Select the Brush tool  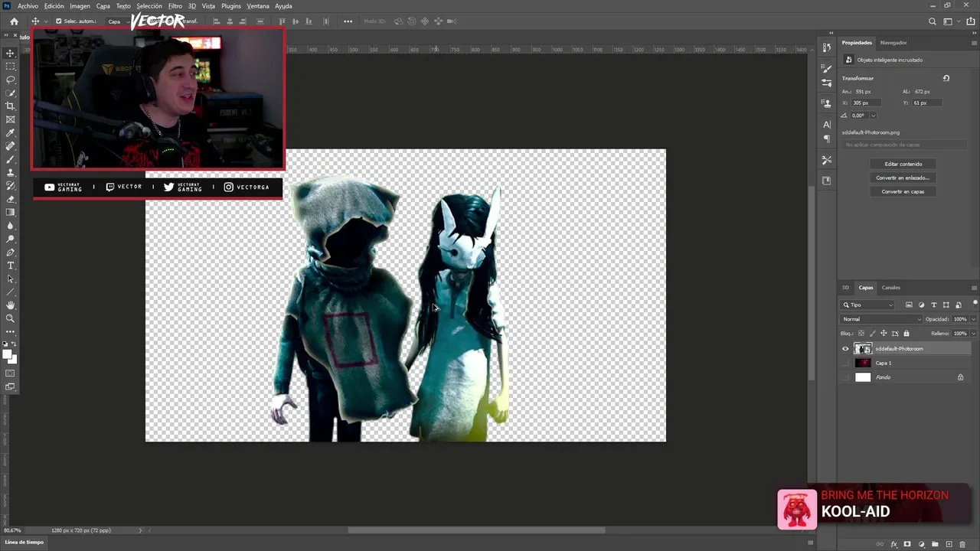[10, 159]
